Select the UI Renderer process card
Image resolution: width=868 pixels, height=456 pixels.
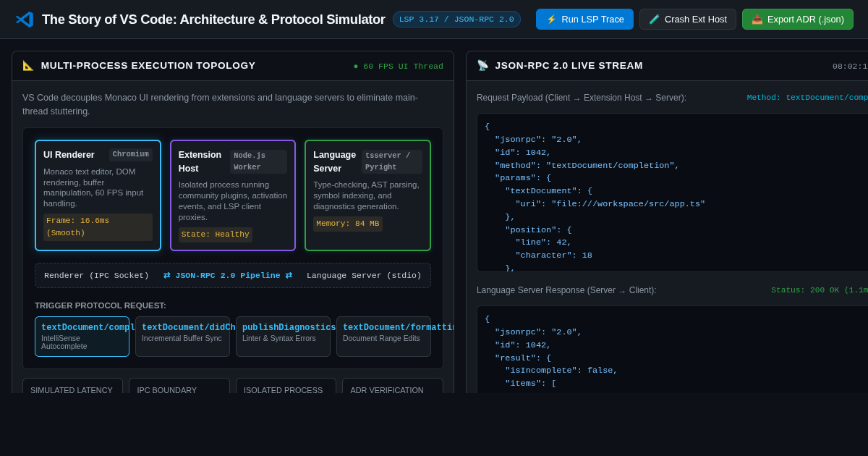pyautogui.click(x=98, y=195)
